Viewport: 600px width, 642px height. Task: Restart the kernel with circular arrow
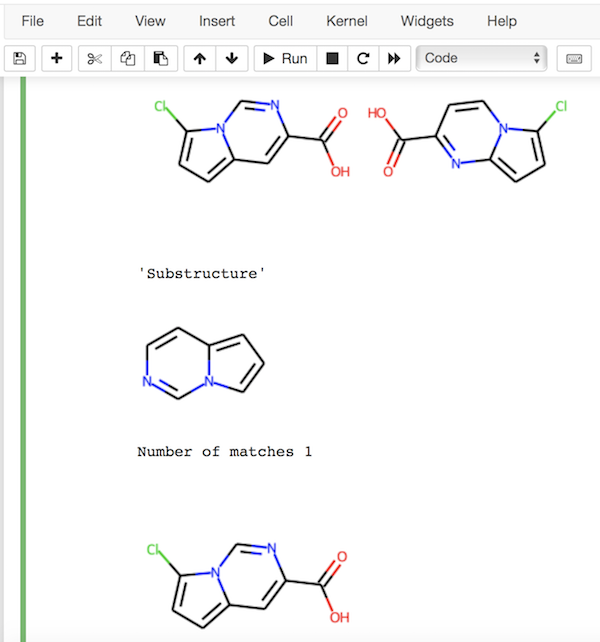pyautogui.click(x=363, y=59)
